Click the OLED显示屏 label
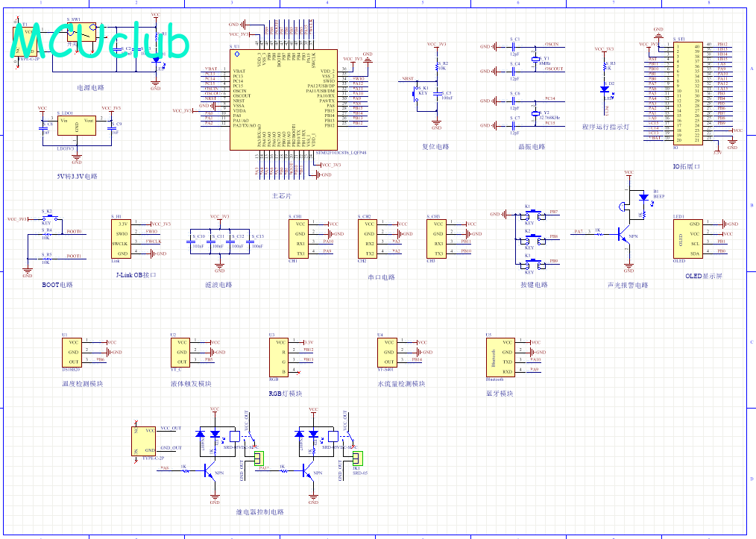This screenshot has height=539, width=756. 704,276
